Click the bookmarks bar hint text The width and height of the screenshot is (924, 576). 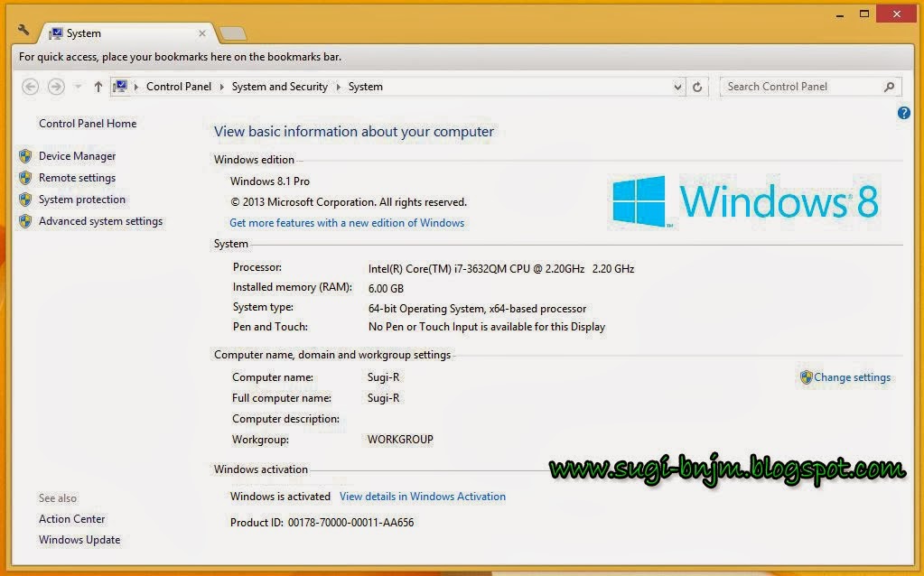[181, 57]
